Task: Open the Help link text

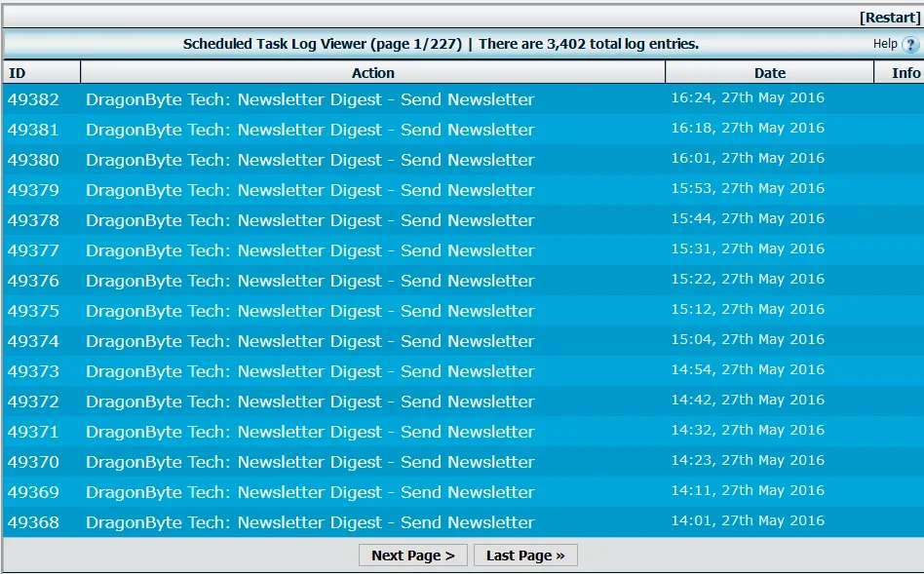Action: (x=885, y=44)
